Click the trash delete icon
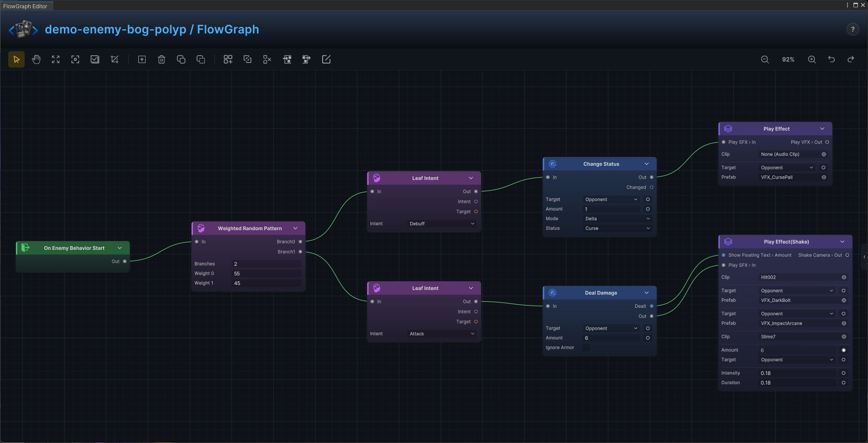Screen dimensions: 868x443 (162, 59)
